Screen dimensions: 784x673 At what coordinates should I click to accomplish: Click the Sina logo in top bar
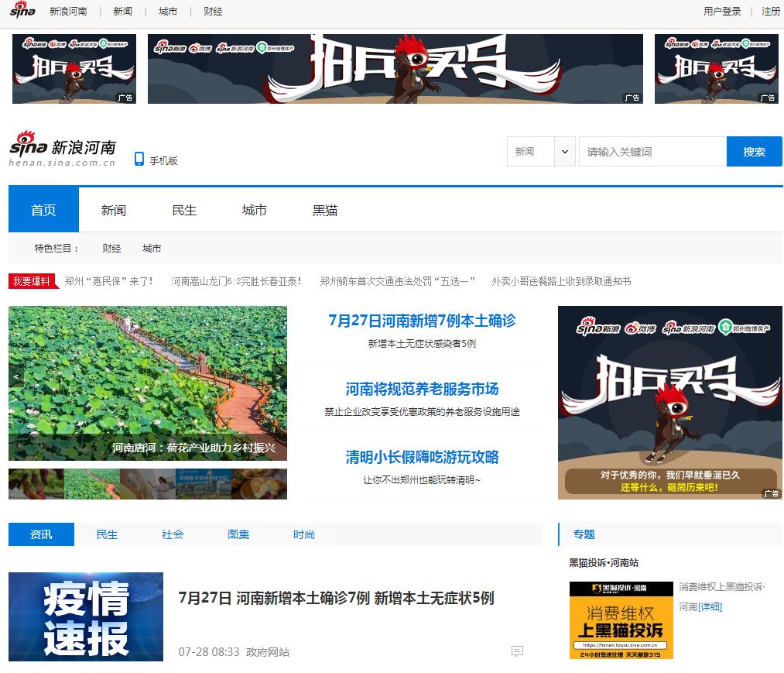[22, 10]
